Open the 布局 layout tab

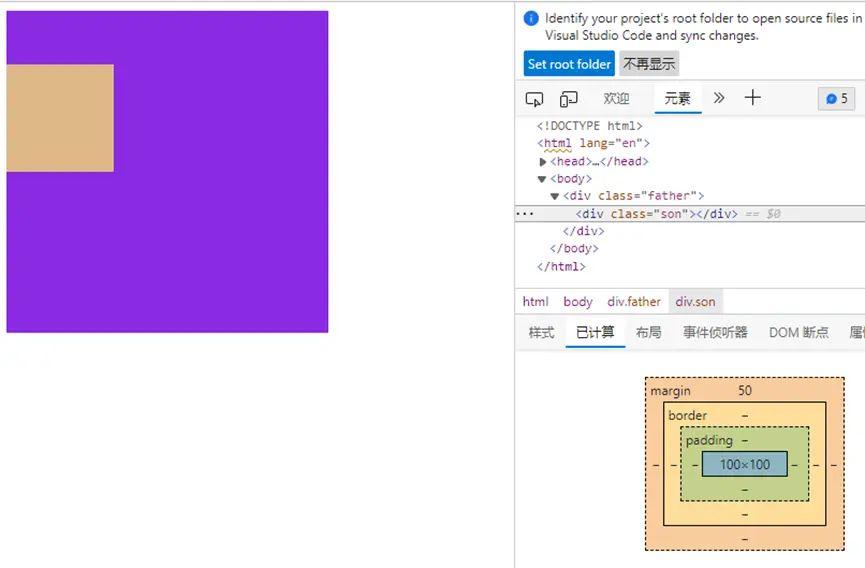pos(648,333)
